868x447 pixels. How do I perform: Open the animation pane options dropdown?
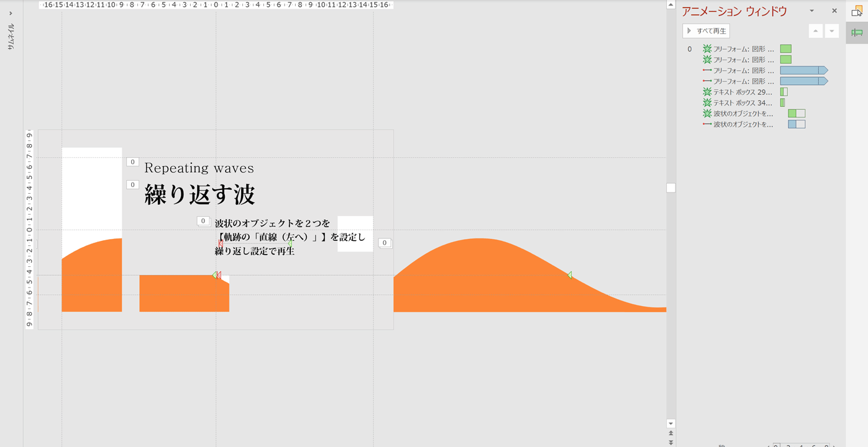811,11
